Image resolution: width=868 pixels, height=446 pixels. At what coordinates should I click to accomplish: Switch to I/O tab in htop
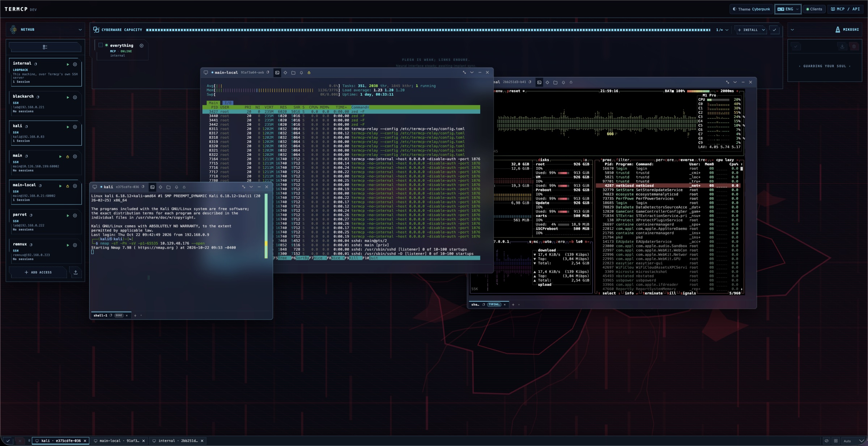227,103
